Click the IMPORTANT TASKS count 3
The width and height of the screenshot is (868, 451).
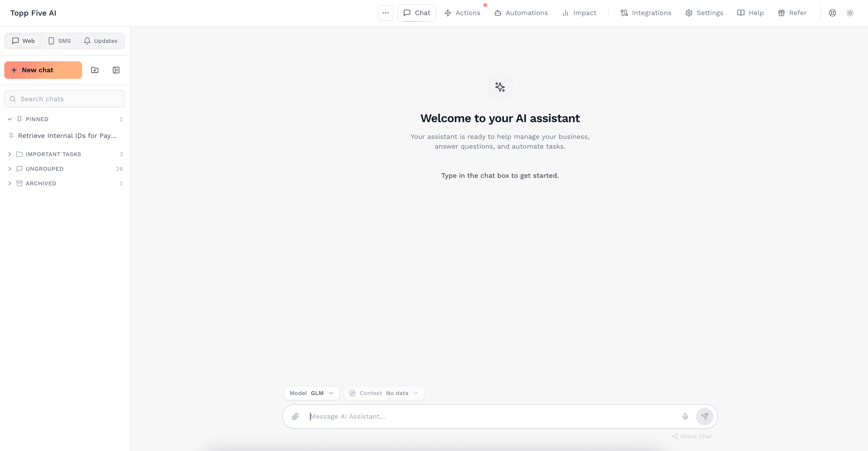(x=121, y=154)
